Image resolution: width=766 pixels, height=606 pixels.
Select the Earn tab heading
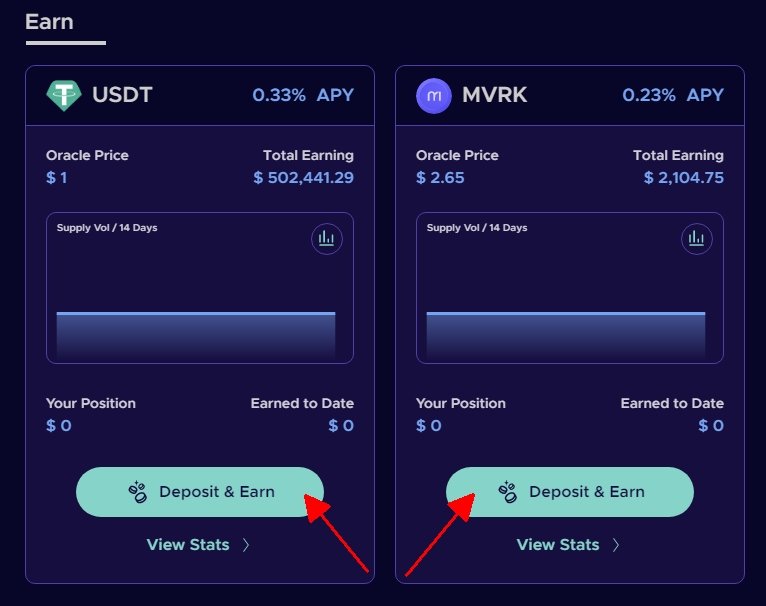pos(49,22)
